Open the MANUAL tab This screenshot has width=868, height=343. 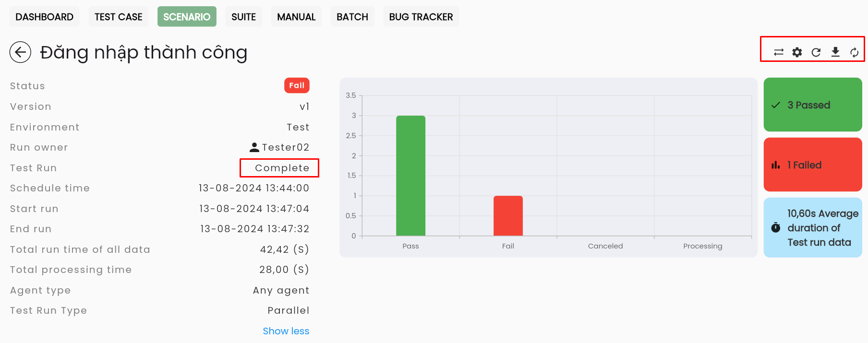pyautogui.click(x=296, y=17)
